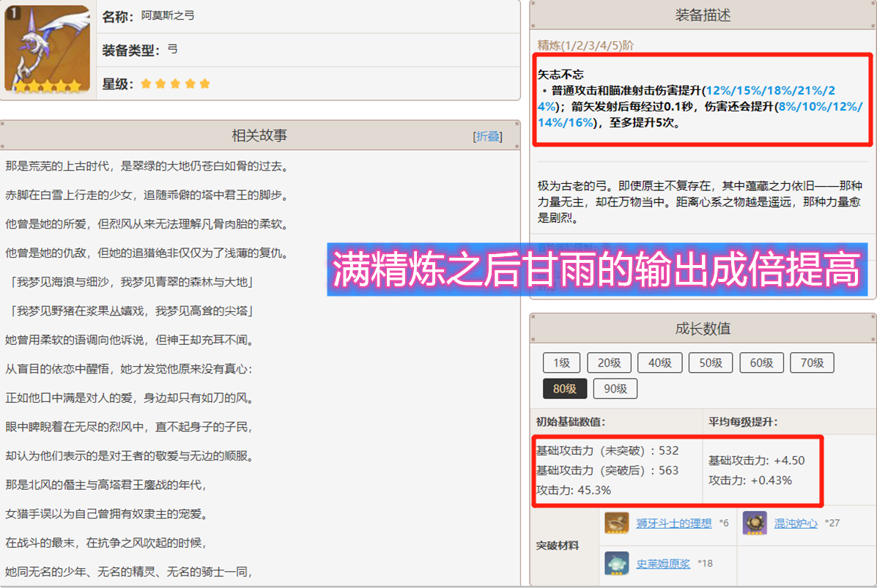Click the 装备描述 panel header
877x588 pixels.
point(703,15)
